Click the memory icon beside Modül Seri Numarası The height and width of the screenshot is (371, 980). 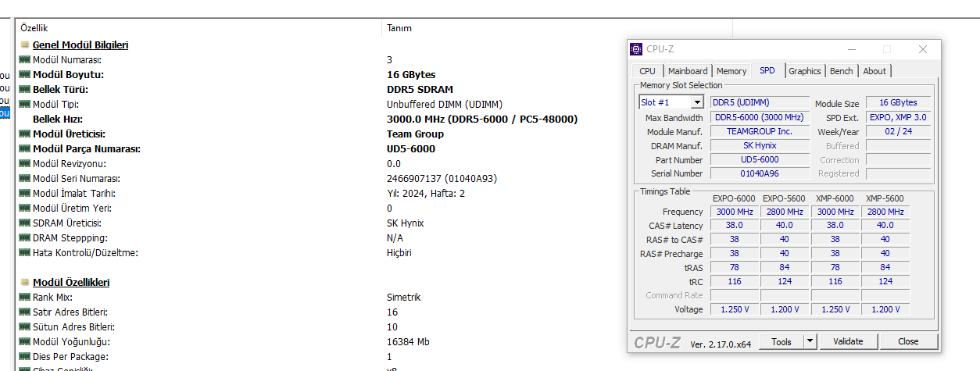(x=24, y=178)
